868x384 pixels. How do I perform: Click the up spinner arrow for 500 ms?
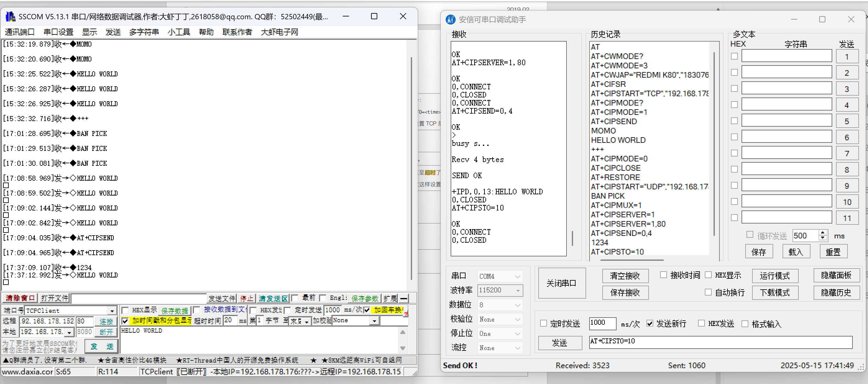[x=823, y=233]
